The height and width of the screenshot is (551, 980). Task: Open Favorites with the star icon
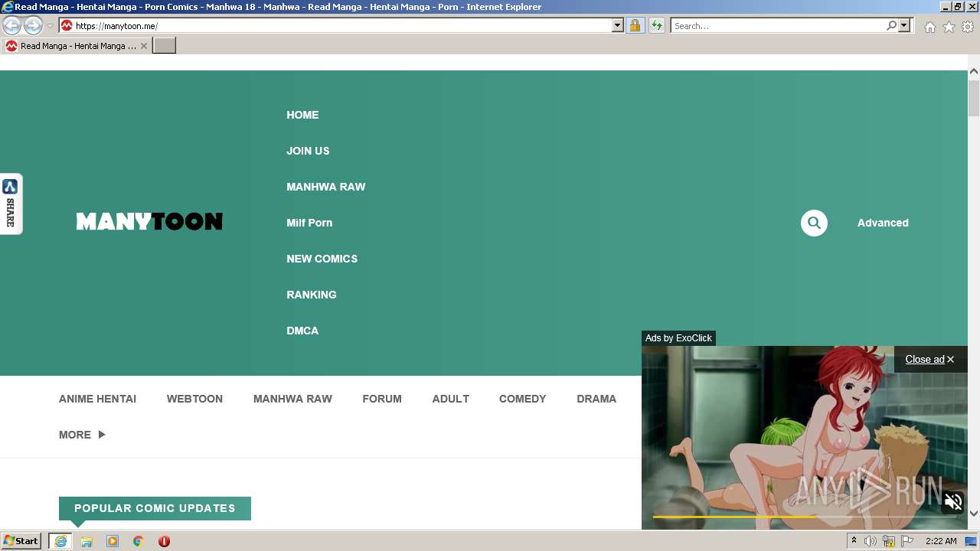click(x=949, y=27)
